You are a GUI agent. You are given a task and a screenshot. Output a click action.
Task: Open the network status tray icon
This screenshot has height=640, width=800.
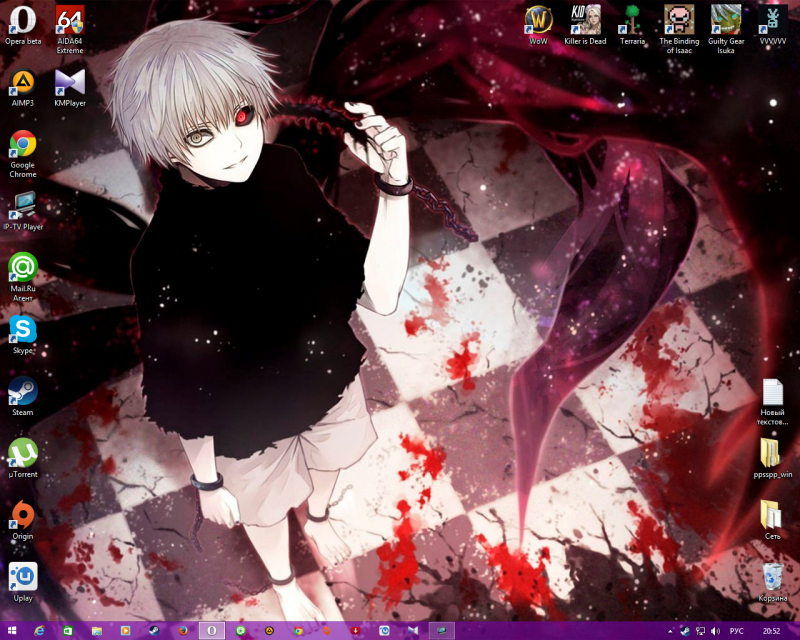pyautogui.click(x=700, y=631)
